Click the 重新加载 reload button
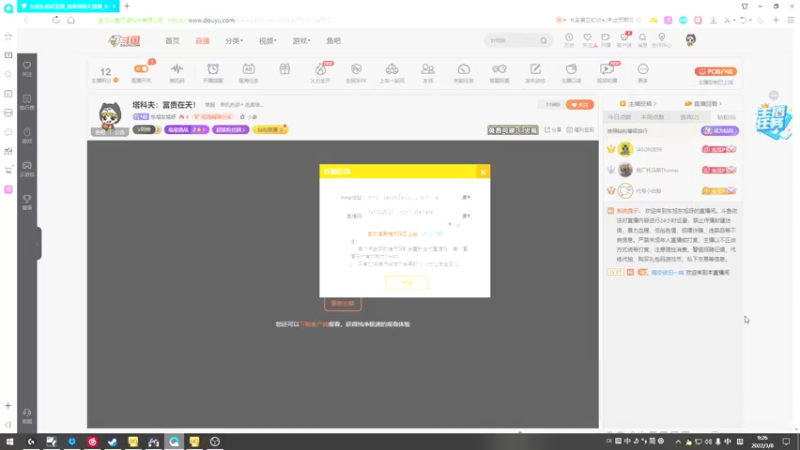Screen dimensions: 800x450 pyautogui.click(x=342, y=303)
